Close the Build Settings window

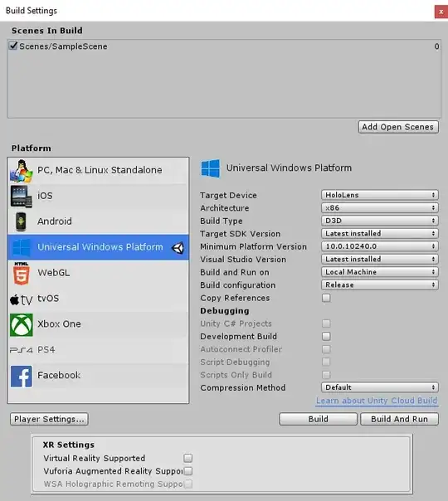[441, 12]
